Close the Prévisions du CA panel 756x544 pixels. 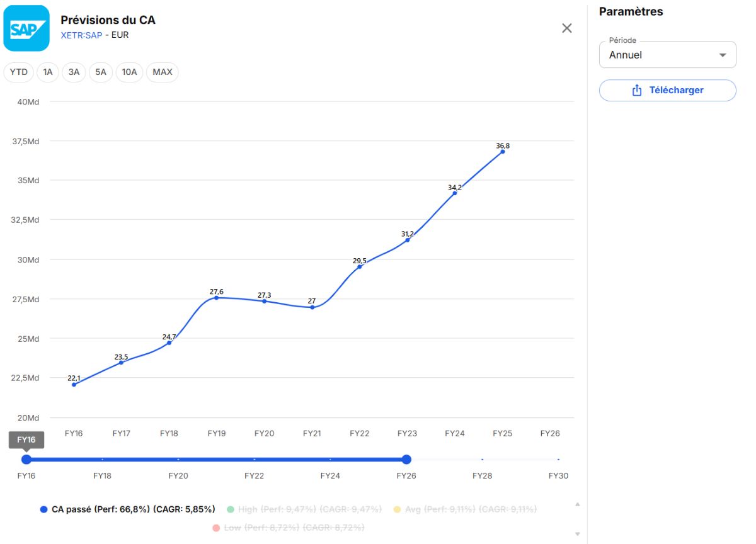(x=567, y=28)
